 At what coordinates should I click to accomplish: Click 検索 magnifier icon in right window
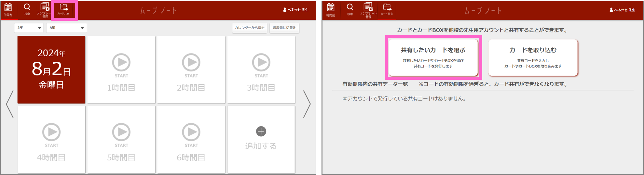[x=350, y=9]
